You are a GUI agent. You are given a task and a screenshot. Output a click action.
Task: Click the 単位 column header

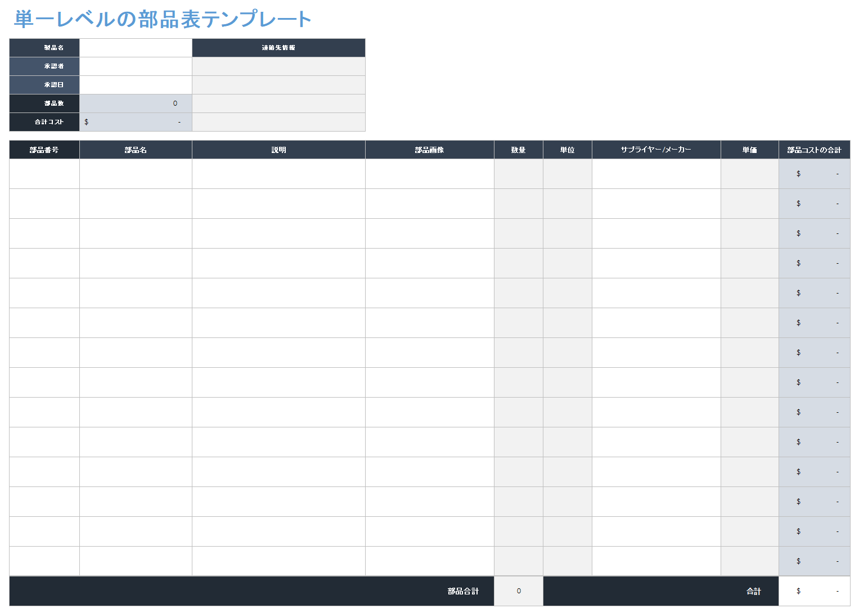coord(568,150)
